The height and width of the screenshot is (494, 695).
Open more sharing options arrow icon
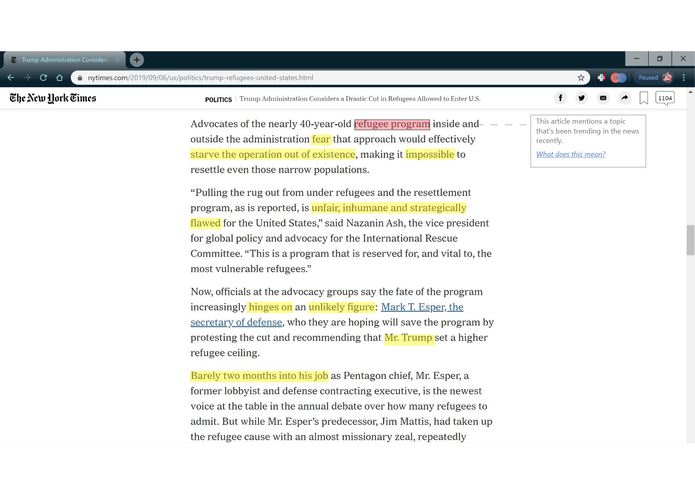(x=624, y=98)
